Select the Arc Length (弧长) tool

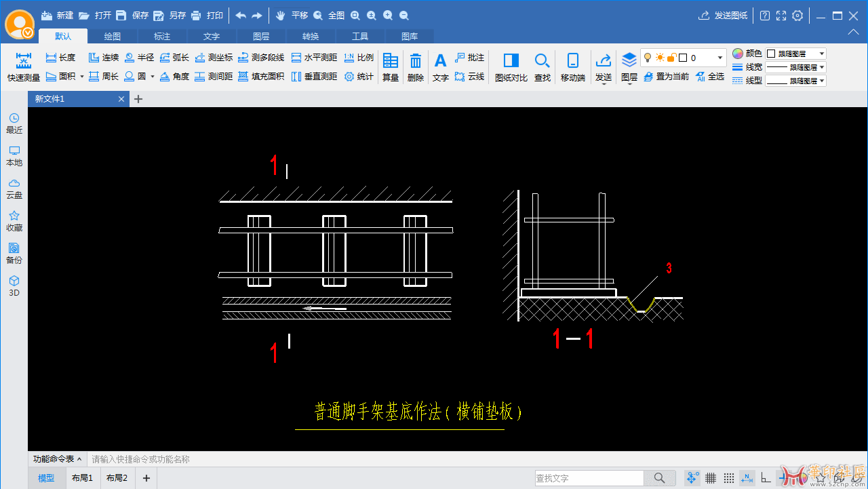point(174,58)
